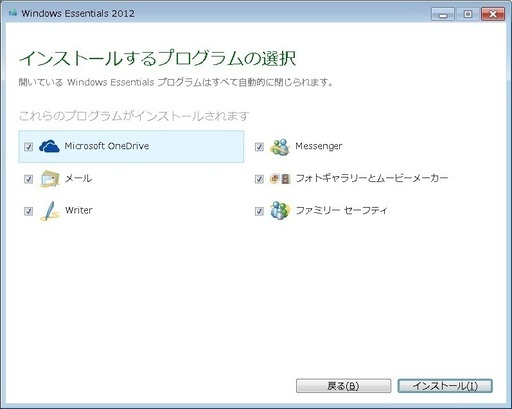512x409 pixels.
Task: Uncheck the Messenger checkbox
Action: (x=259, y=147)
